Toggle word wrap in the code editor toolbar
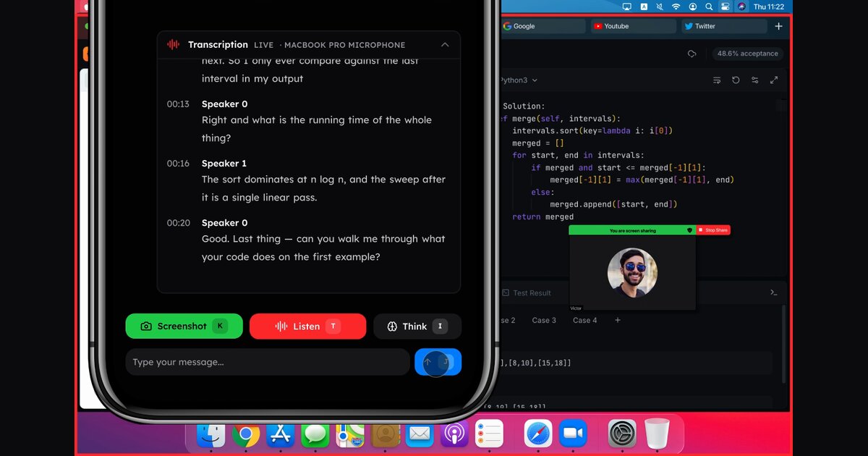 (717, 80)
